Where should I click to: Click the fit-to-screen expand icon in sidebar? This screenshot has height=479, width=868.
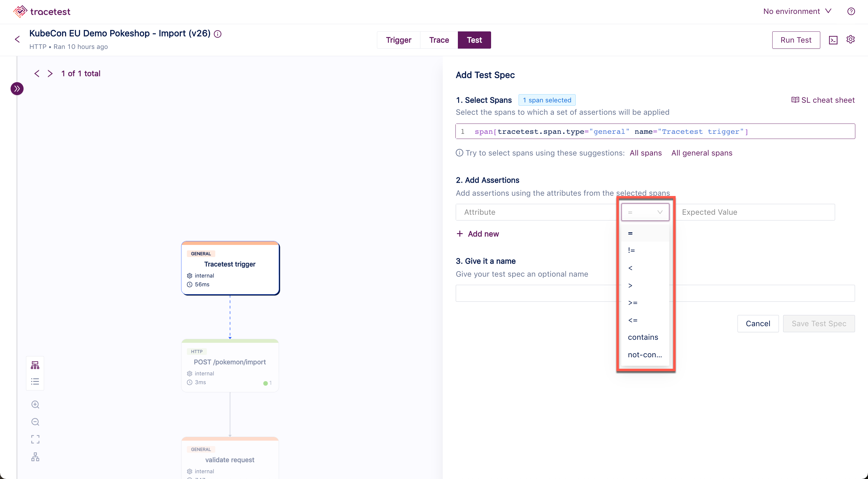tap(35, 439)
